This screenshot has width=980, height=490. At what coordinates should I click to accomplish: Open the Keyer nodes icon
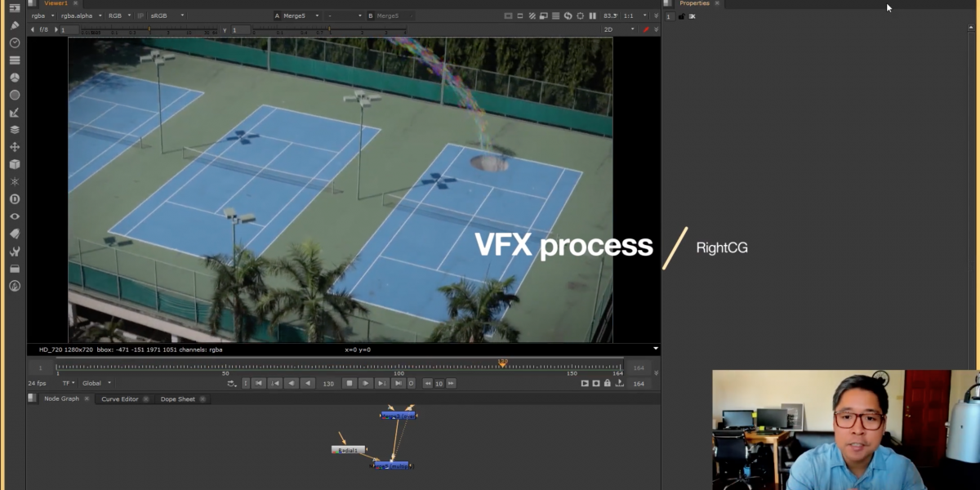click(x=15, y=113)
